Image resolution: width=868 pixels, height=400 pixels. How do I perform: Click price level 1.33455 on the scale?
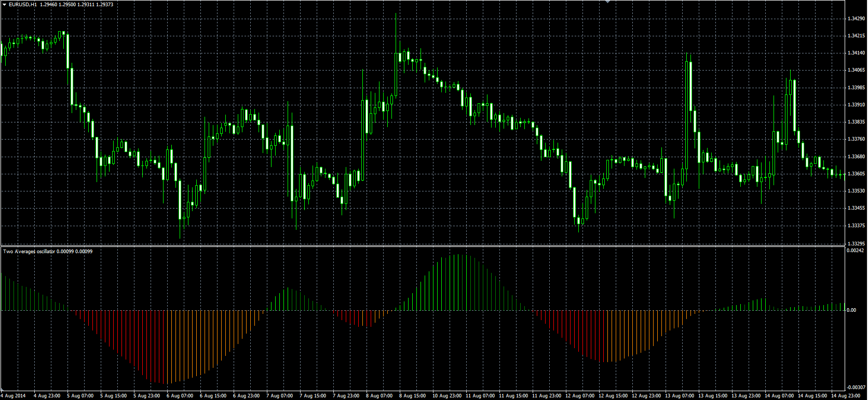[856, 208]
